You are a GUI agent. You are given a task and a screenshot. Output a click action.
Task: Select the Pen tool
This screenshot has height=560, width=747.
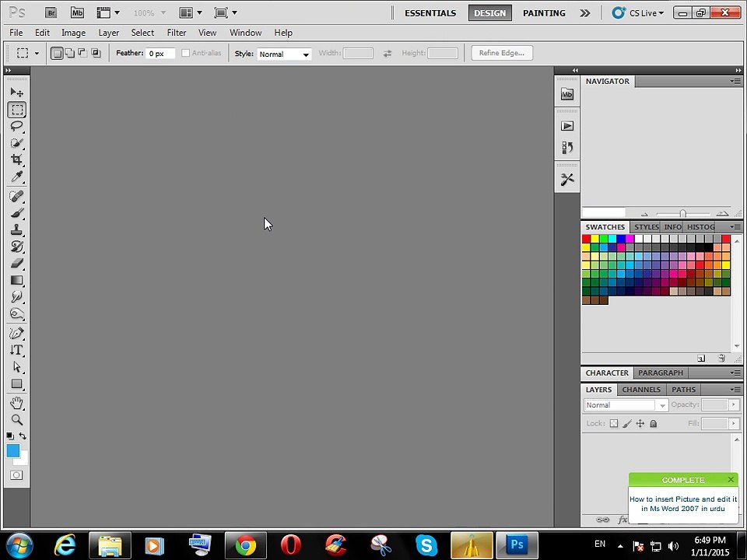point(16,333)
